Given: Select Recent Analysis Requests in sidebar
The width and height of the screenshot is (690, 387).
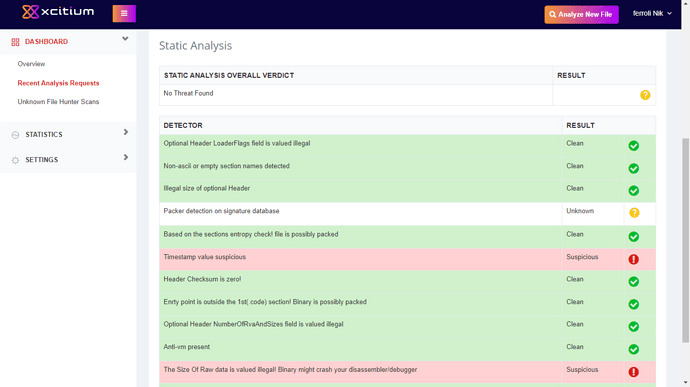Looking at the screenshot, I should [59, 83].
